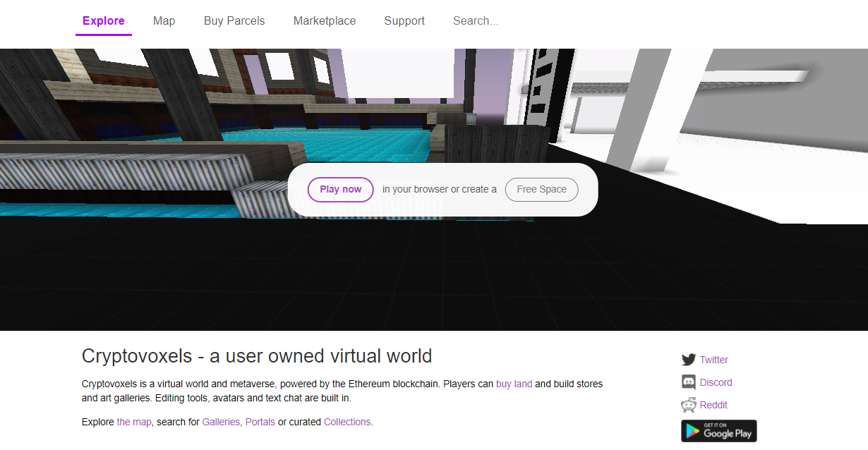
Task: Open the Twitter text link
Action: 713,360
